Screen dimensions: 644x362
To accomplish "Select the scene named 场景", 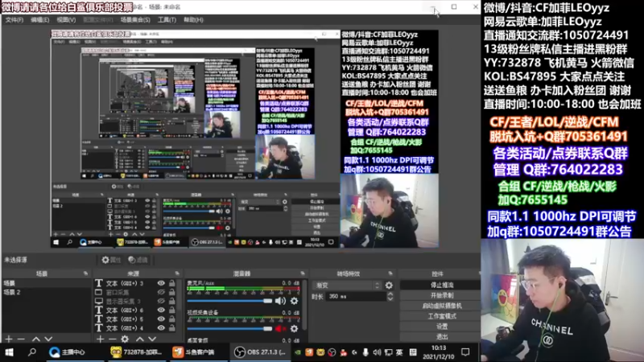I will (46, 283).
